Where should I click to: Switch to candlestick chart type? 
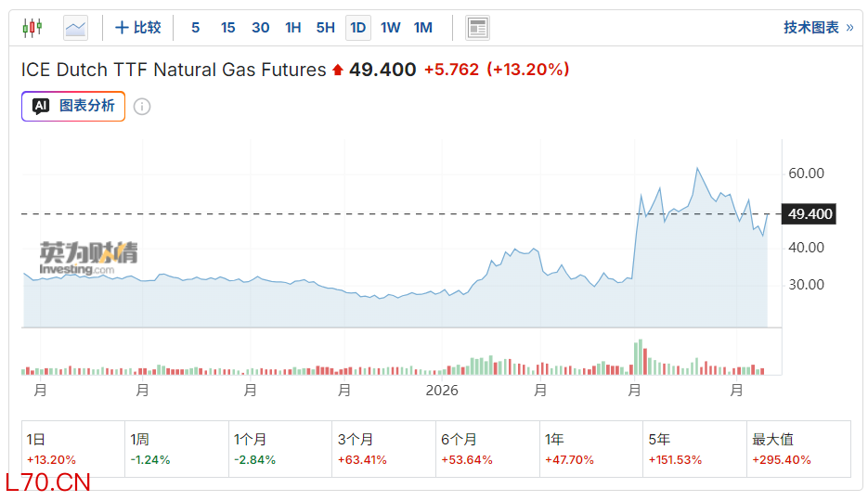click(32, 28)
